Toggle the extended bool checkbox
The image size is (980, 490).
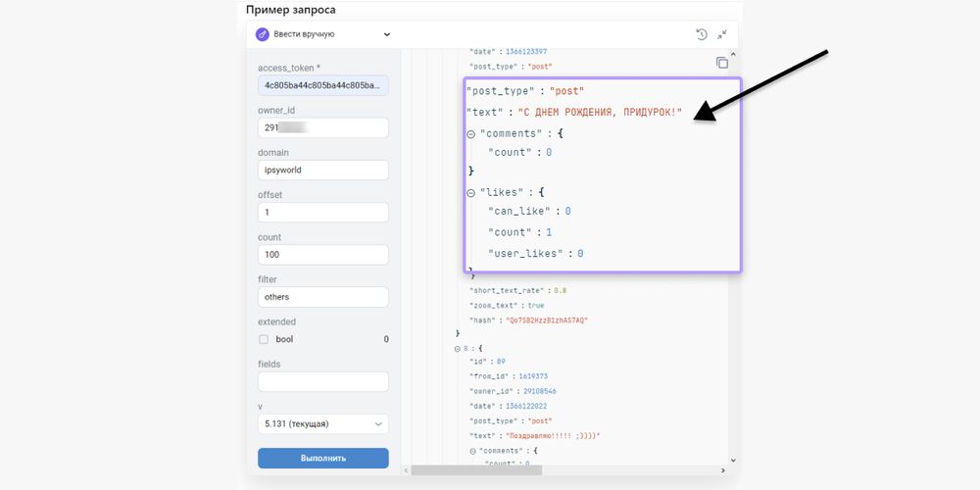point(264,339)
